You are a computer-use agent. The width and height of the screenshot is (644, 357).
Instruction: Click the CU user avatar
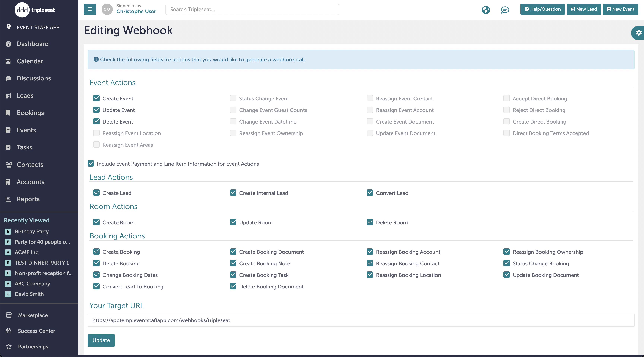(x=107, y=9)
